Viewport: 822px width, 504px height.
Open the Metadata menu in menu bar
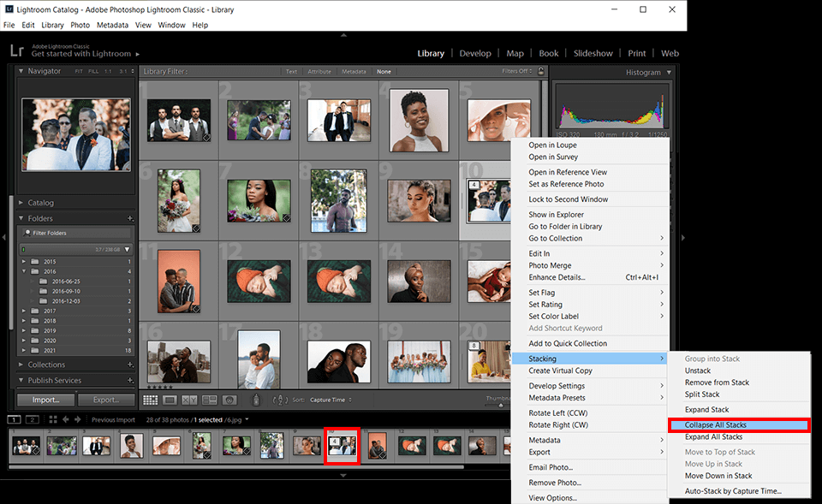[112, 25]
